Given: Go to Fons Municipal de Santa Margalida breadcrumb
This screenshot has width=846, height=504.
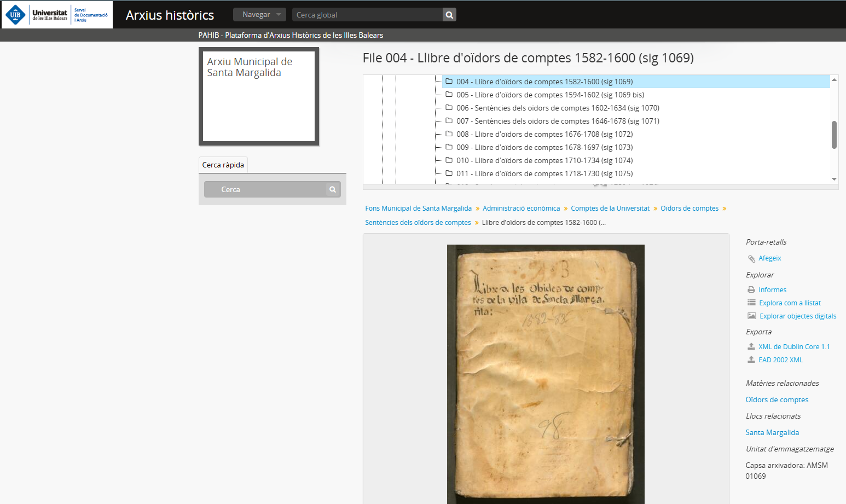Looking at the screenshot, I should [x=418, y=208].
